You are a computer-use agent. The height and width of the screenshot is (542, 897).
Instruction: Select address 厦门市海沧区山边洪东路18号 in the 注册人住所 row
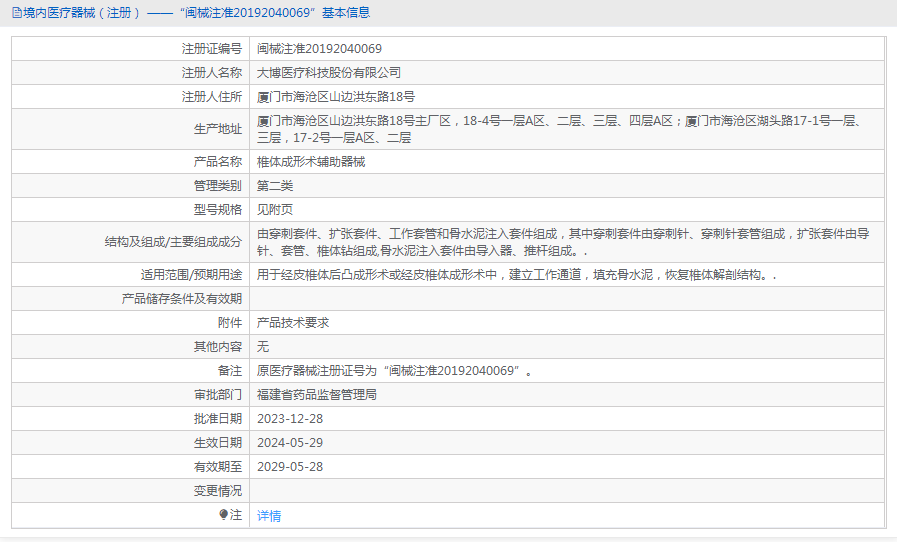pyautogui.click(x=336, y=97)
